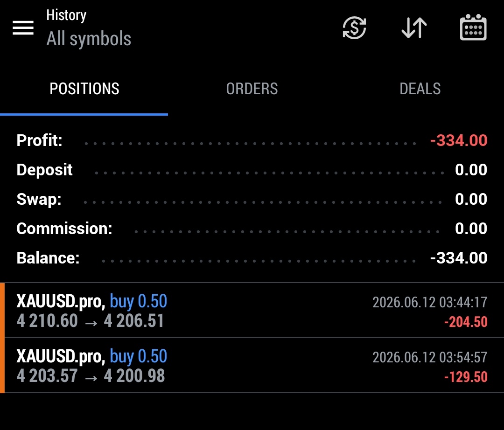Tap the Swap summary row

[252, 199]
